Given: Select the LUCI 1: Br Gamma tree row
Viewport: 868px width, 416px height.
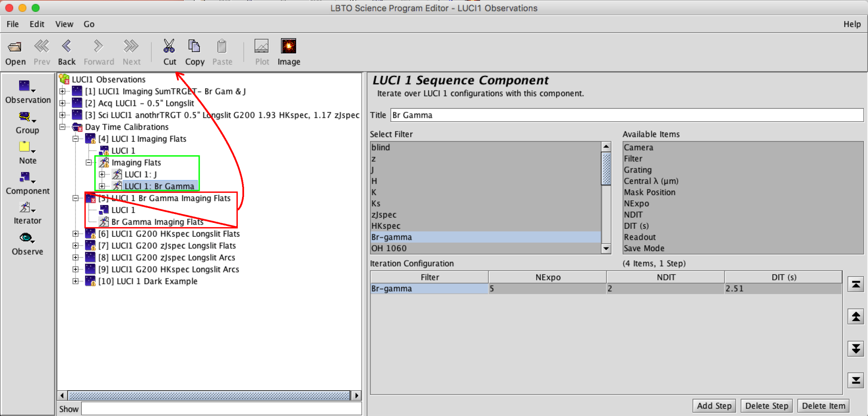Looking at the screenshot, I should 159,186.
